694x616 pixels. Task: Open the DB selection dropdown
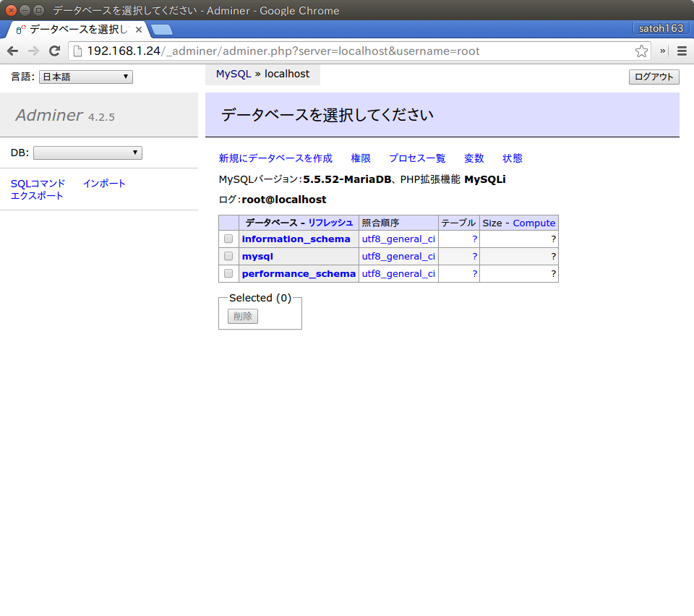click(x=87, y=153)
